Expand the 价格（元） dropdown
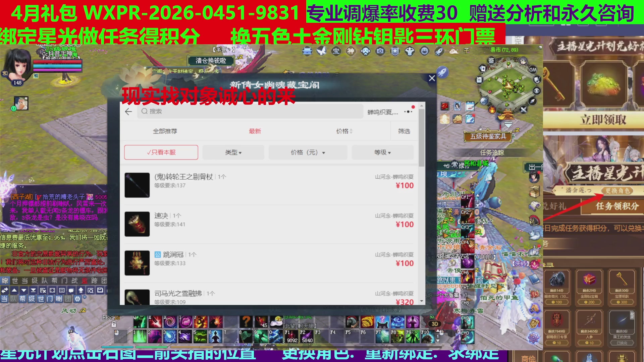 (x=308, y=152)
